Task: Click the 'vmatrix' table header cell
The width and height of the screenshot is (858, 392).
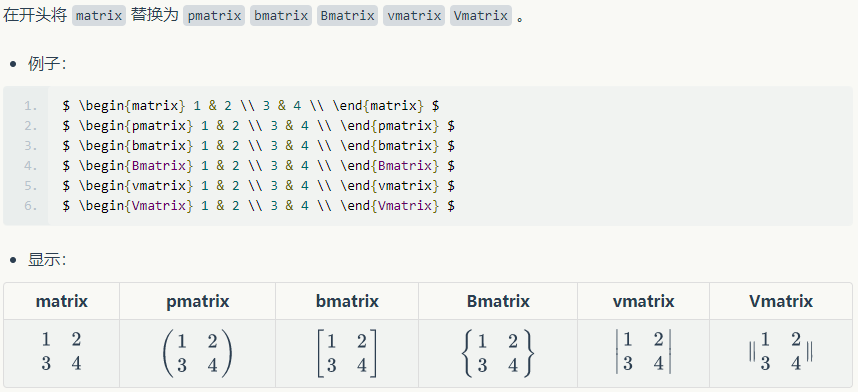Action: (x=644, y=301)
